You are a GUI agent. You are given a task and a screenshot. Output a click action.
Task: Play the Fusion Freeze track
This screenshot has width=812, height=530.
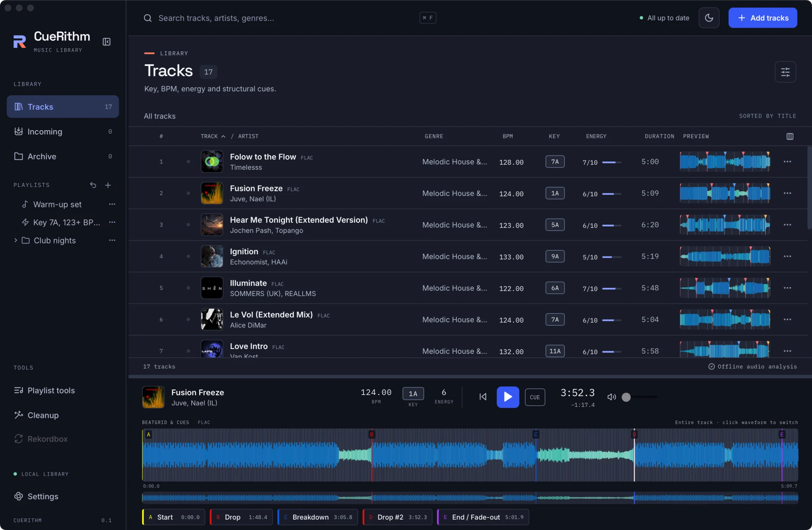tap(508, 397)
